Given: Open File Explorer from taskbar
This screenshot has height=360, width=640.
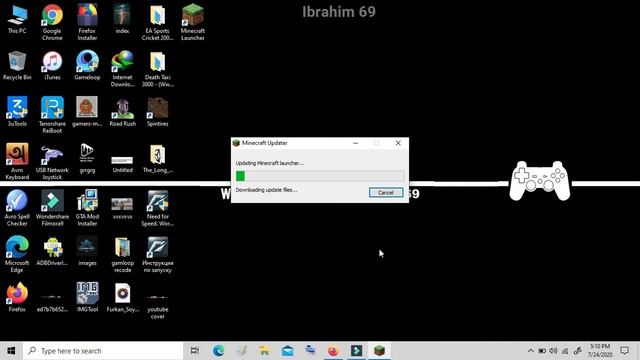Looking at the screenshot, I should point(264,351).
